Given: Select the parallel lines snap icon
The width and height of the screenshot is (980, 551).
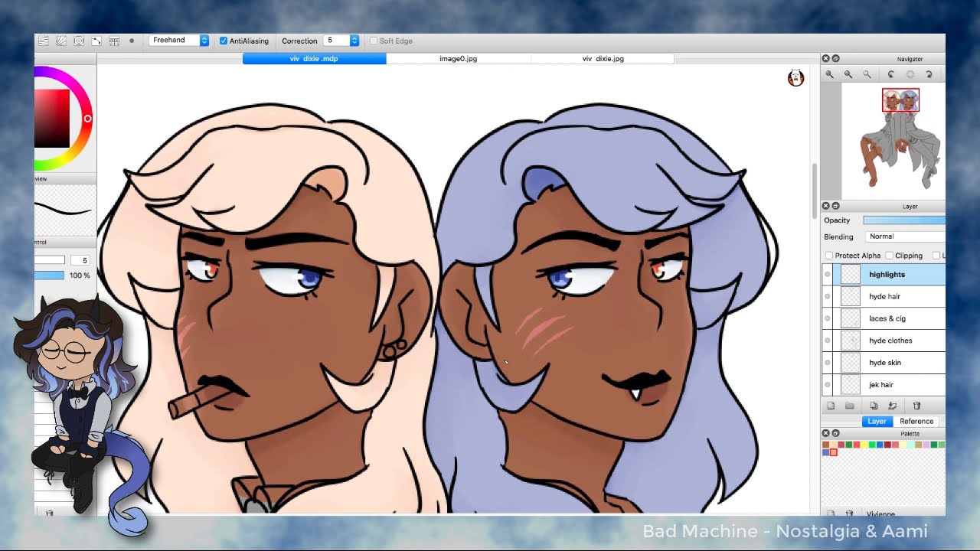Looking at the screenshot, I should click(43, 41).
